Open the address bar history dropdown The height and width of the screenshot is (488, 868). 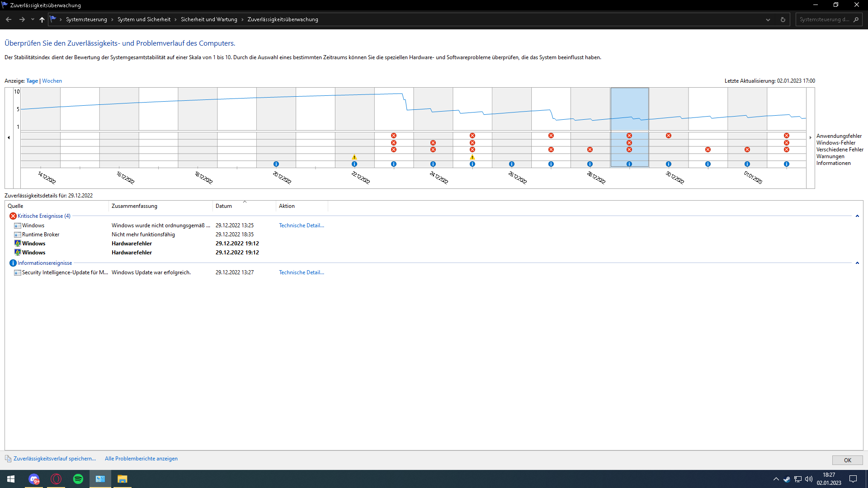pyautogui.click(x=768, y=19)
